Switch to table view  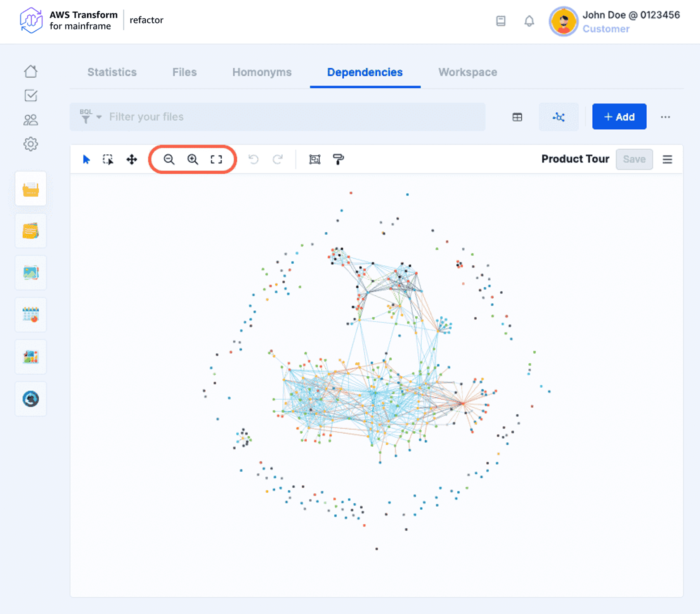click(x=517, y=117)
